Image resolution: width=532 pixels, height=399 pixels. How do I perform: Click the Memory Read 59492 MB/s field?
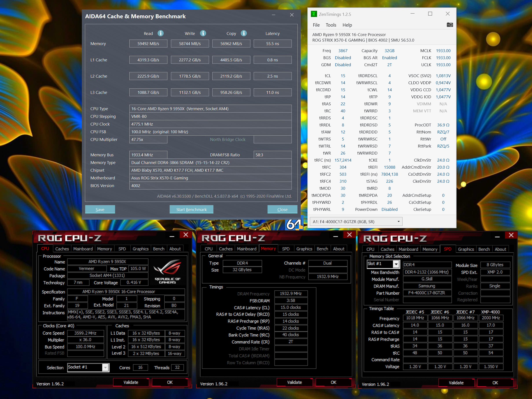coord(148,44)
